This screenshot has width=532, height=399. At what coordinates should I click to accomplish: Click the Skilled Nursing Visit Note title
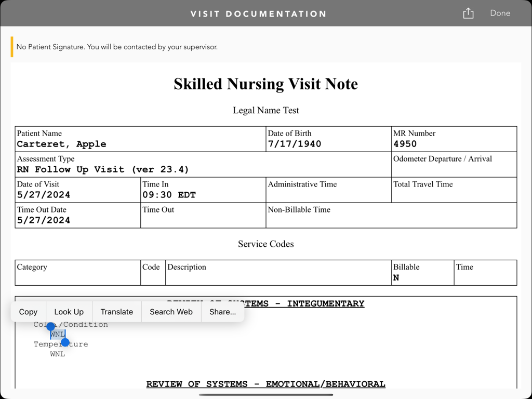265,84
